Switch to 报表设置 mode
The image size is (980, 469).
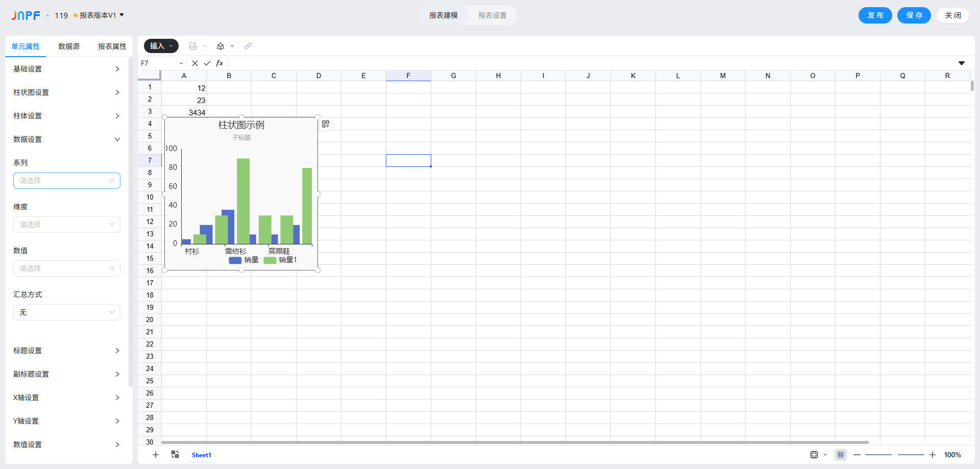pyautogui.click(x=492, y=15)
